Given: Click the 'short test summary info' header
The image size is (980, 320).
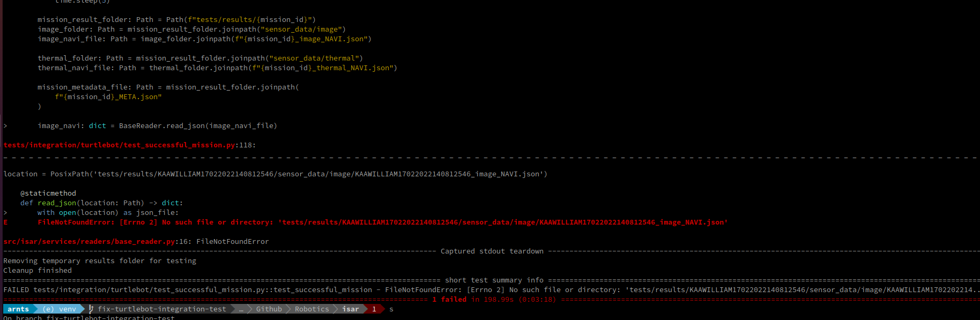Looking at the screenshot, I should tap(494, 280).
